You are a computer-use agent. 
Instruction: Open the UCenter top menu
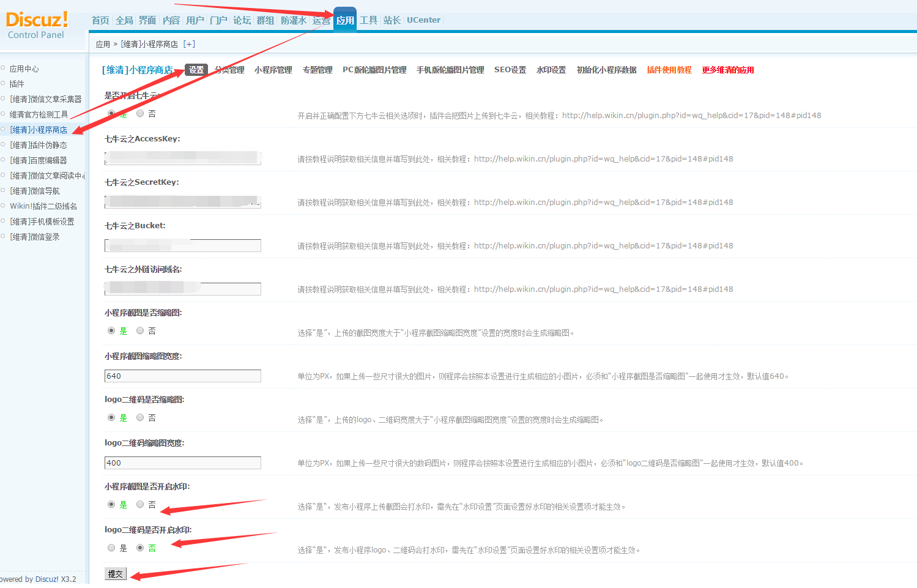pos(423,20)
